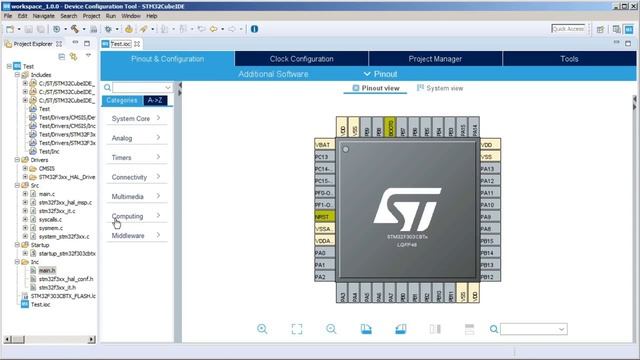Select the System view toggle
This screenshot has width=640, height=360.
pyautogui.click(x=440, y=88)
